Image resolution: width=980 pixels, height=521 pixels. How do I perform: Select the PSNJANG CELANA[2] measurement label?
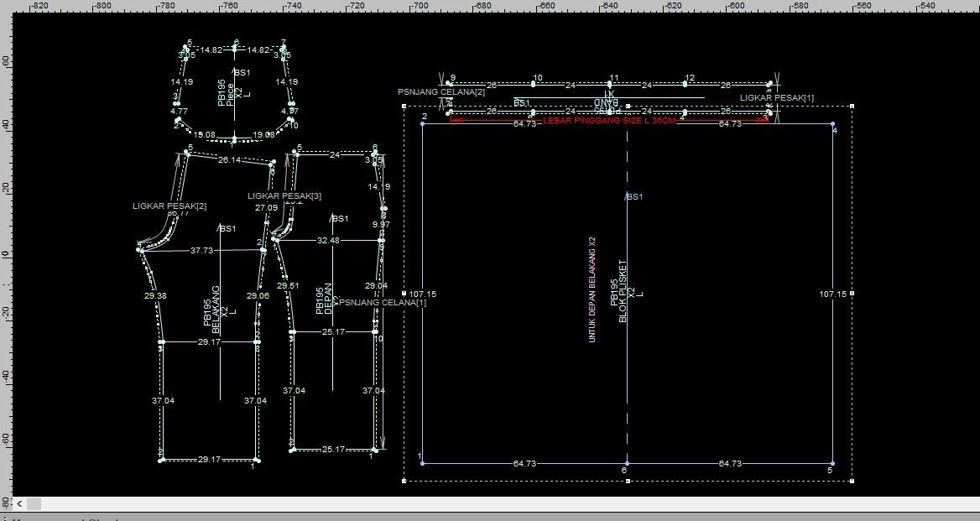tap(440, 91)
